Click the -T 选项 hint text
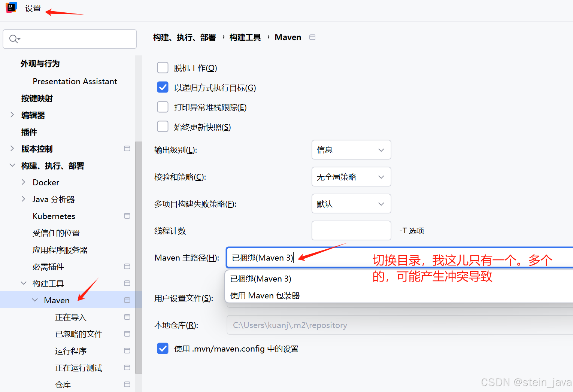This screenshot has height=392, width=573. [412, 231]
